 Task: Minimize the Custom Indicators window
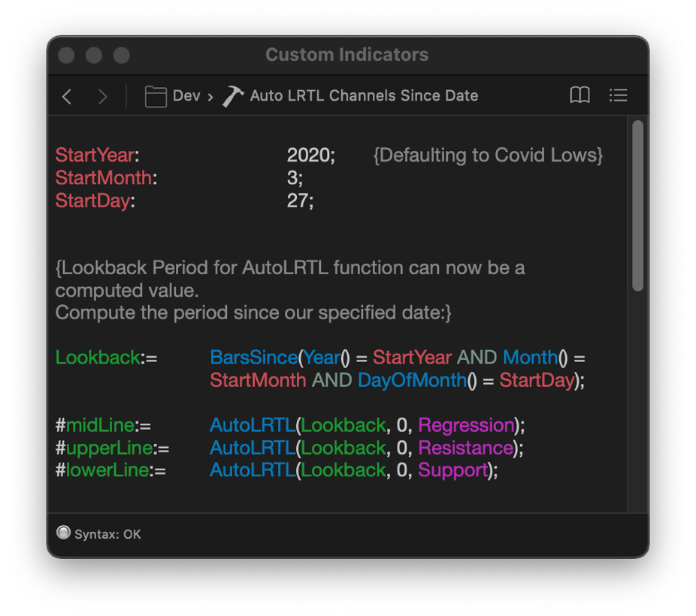[x=94, y=56]
